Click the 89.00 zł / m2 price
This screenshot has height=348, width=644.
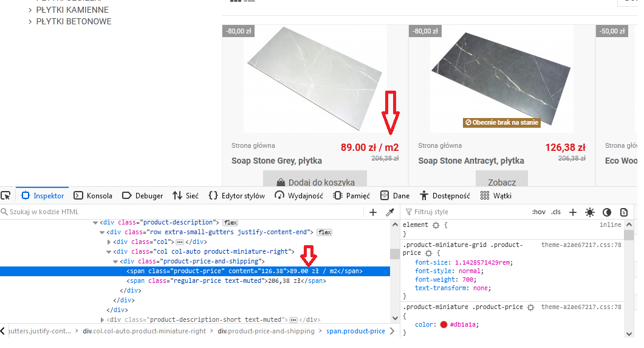369,147
